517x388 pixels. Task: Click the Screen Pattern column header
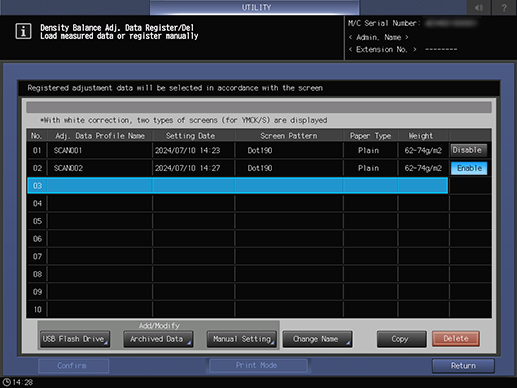click(289, 136)
